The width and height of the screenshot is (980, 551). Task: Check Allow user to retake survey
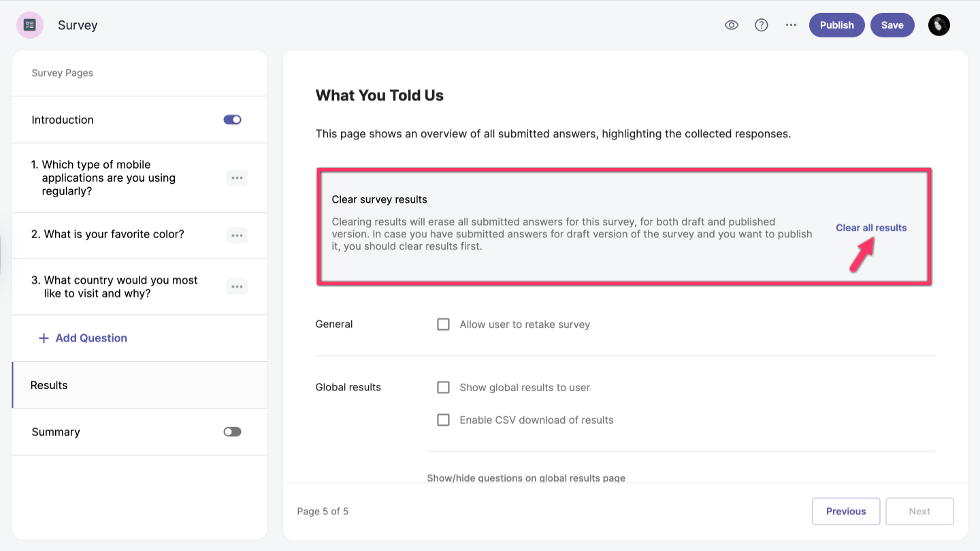(x=443, y=324)
